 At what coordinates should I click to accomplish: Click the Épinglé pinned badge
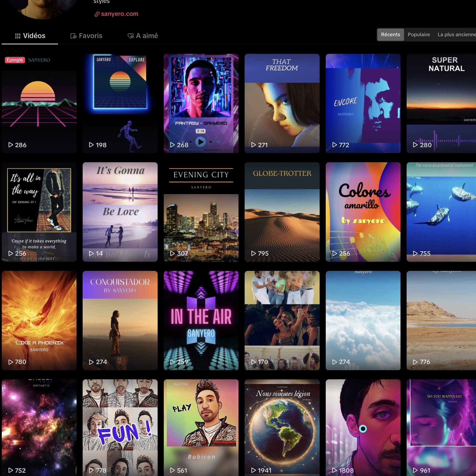(x=15, y=60)
